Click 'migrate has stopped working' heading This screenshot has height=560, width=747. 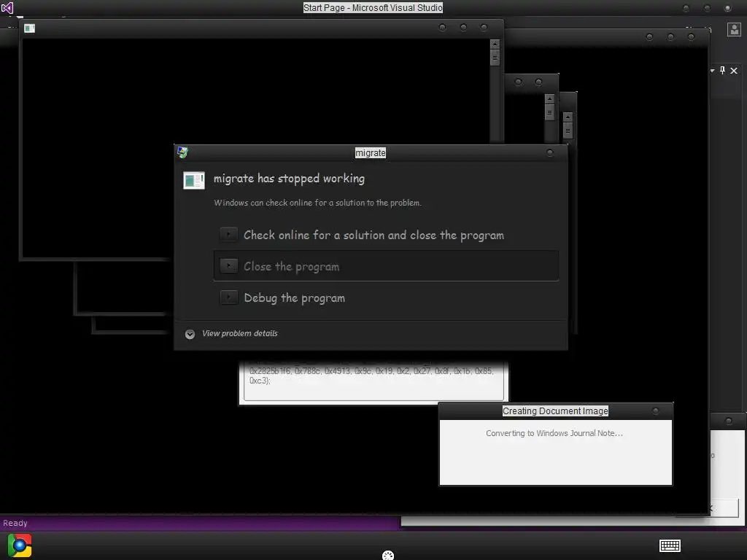click(x=289, y=179)
